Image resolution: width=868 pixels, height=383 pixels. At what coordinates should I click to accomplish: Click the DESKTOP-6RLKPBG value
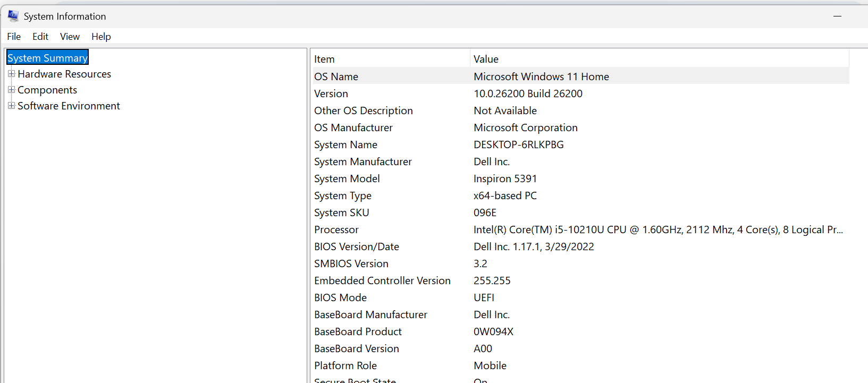[519, 144]
